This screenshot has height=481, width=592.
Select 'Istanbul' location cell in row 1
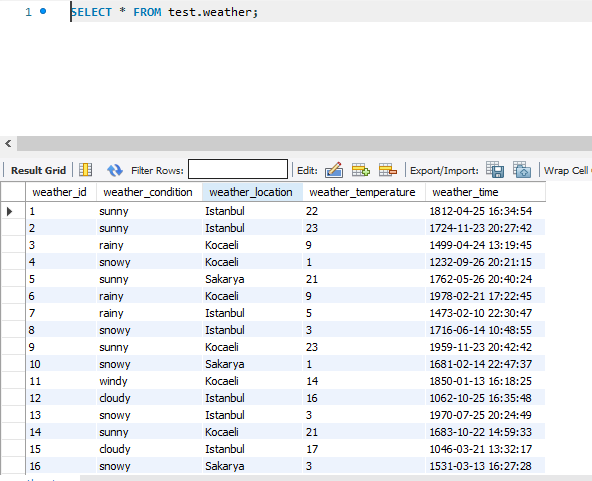point(253,211)
